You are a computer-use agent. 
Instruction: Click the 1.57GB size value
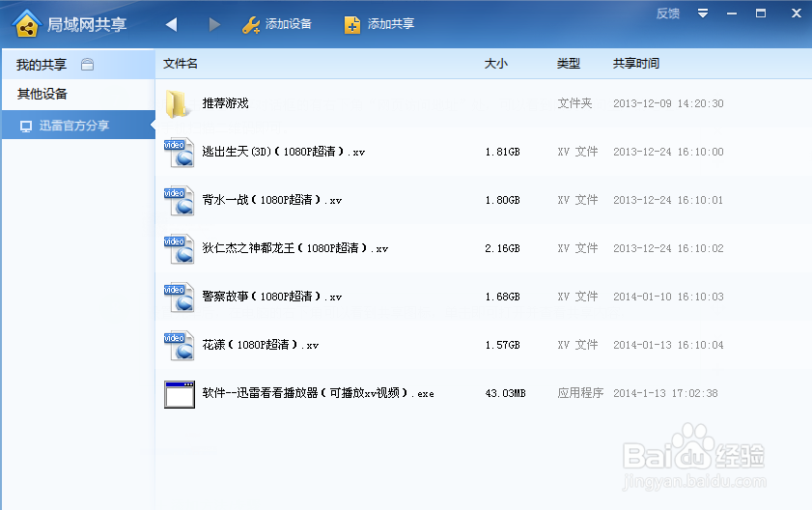[502, 345]
